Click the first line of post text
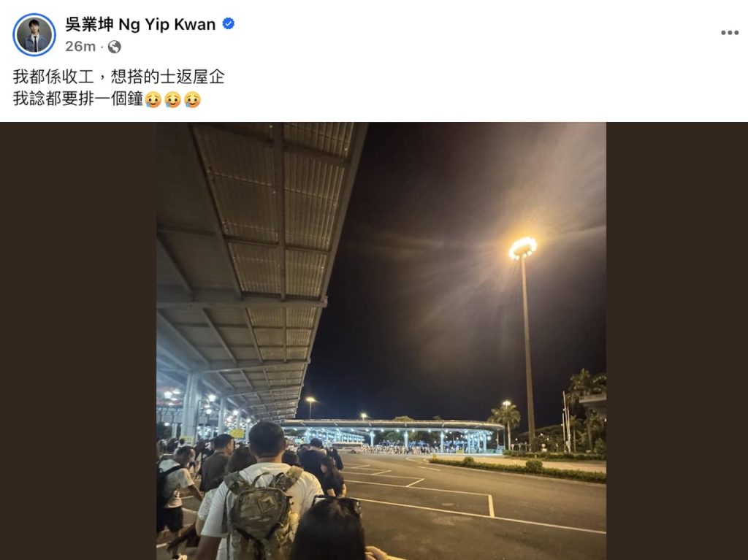 [x=119, y=77]
